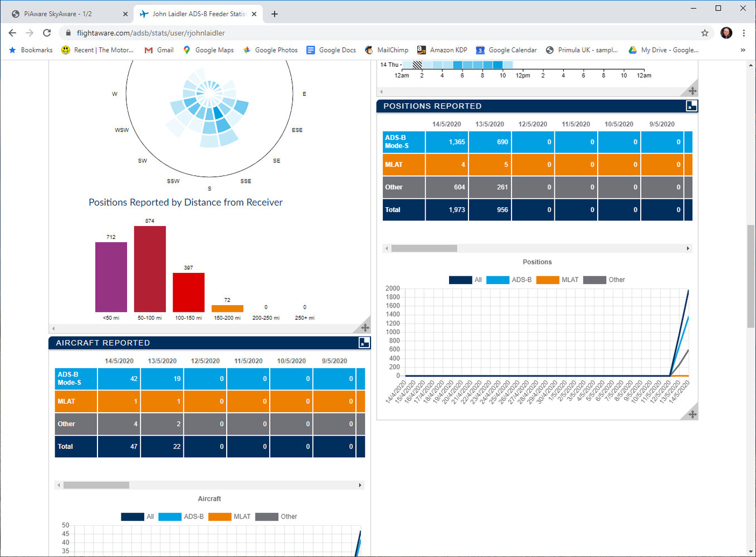Click Positions table horizontal scrollbar thumb

(424, 248)
